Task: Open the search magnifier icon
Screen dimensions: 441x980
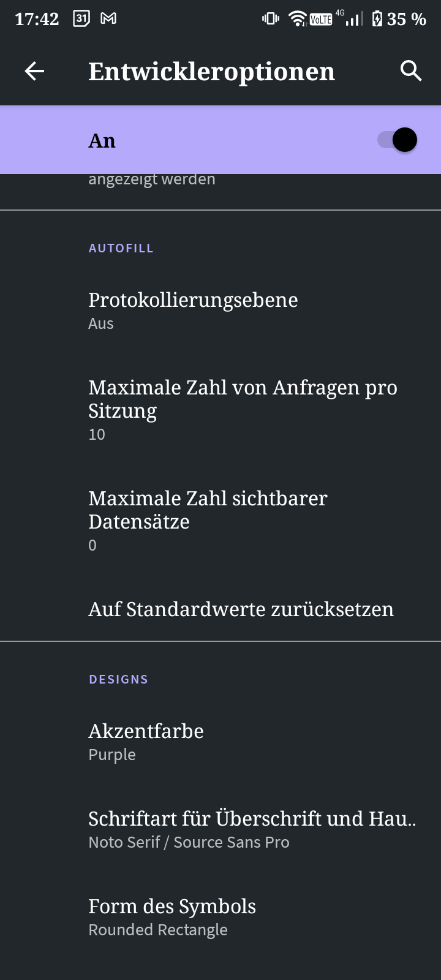Action: coord(410,71)
